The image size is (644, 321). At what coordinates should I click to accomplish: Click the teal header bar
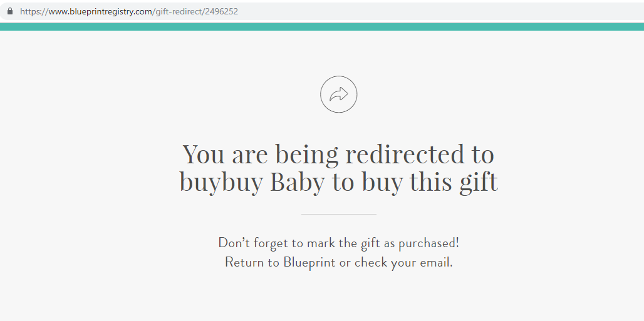click(x=322, y=27)
